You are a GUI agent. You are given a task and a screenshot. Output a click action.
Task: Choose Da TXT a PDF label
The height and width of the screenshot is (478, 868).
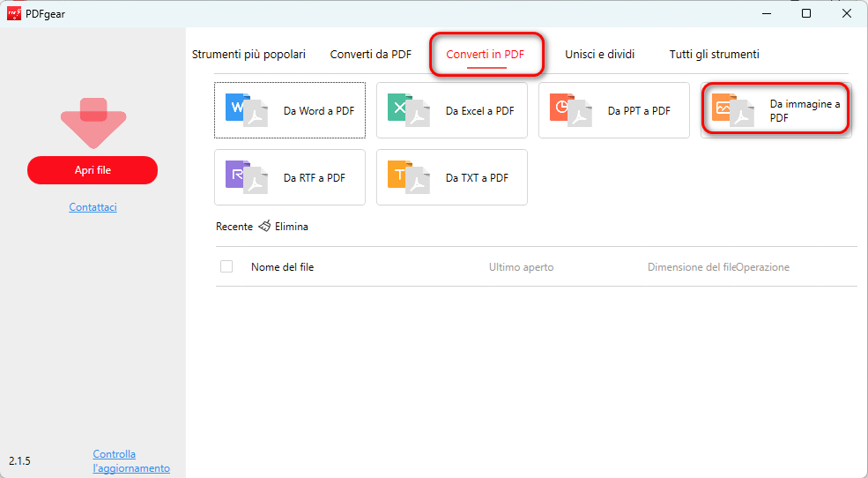pos(477,178)
